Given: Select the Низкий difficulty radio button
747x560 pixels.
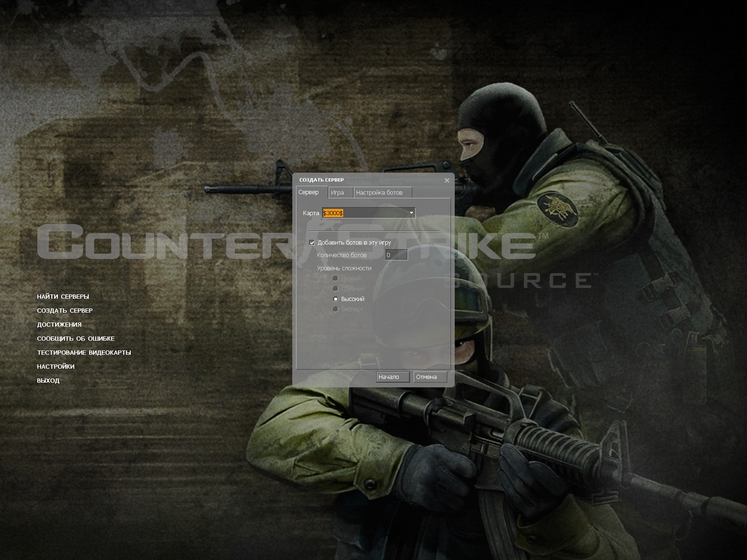Looking at the screenshot, I should click(335, 279).
